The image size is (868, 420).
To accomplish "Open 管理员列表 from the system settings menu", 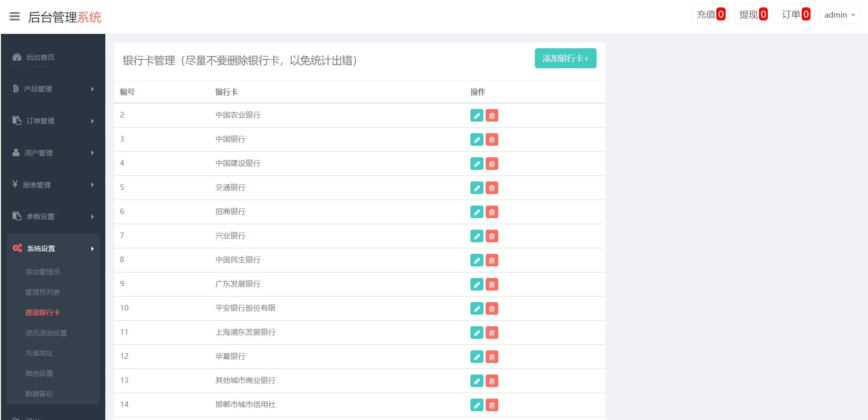I will pos(43,292).
